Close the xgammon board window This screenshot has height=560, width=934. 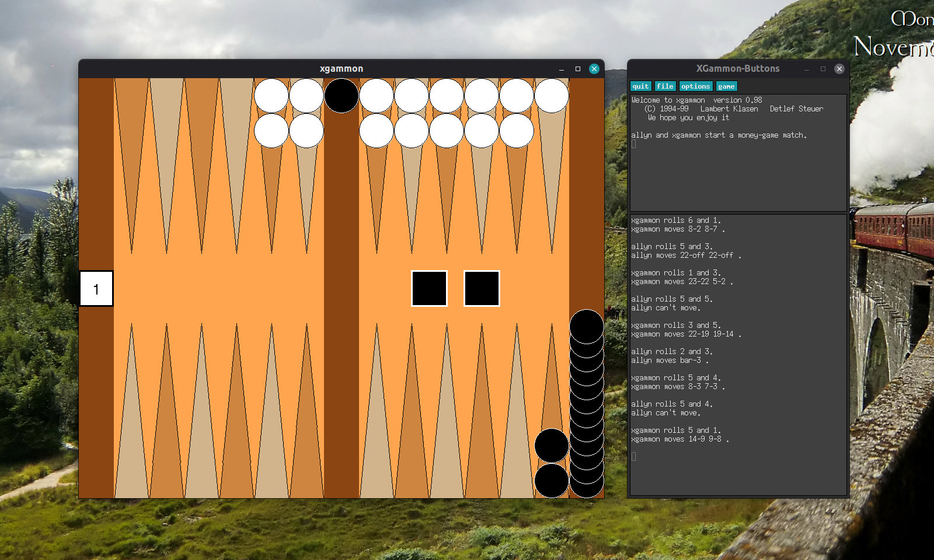coord(594,69)
